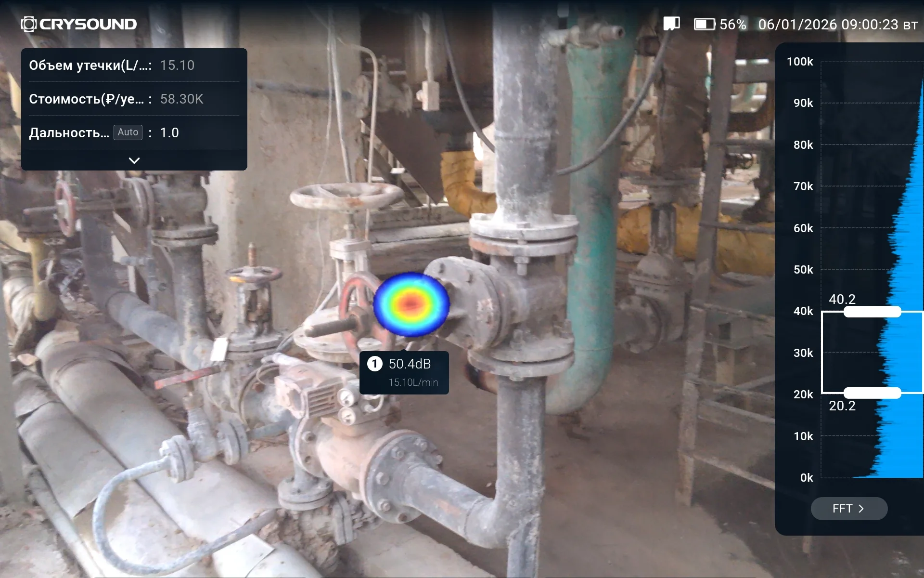Select the Стоимость cost row
The image size is (924, 578).
pos(134,99)
